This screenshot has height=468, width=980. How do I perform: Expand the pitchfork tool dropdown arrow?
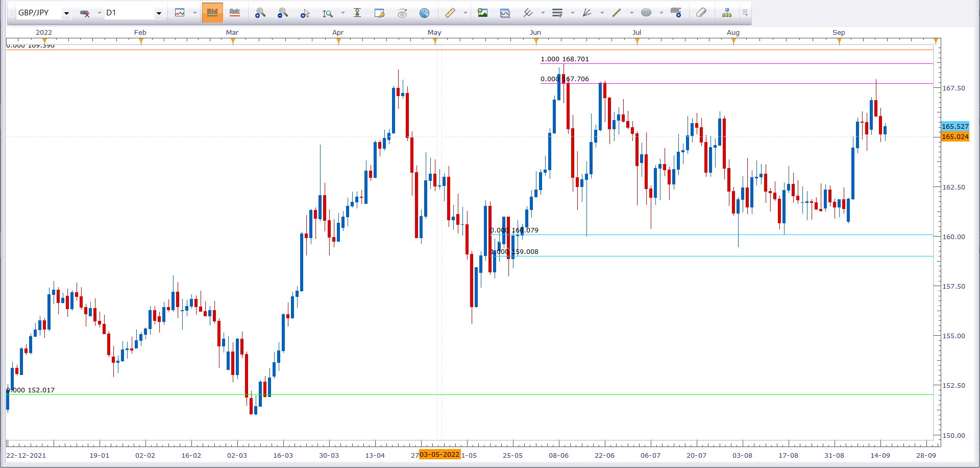tap(543, 13)
